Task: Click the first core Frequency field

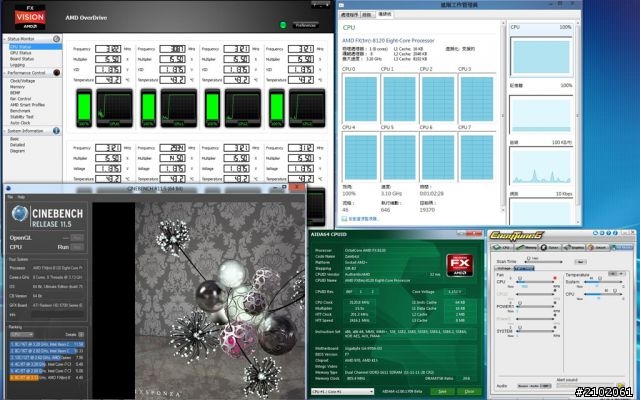Action: pyautogui.click(x=108, y=49)
